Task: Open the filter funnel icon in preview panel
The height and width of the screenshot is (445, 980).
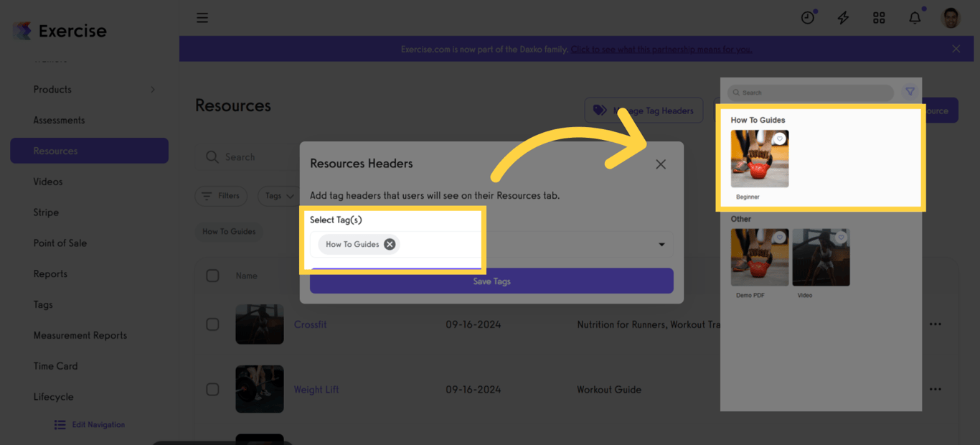Action: tap(909, 92)
